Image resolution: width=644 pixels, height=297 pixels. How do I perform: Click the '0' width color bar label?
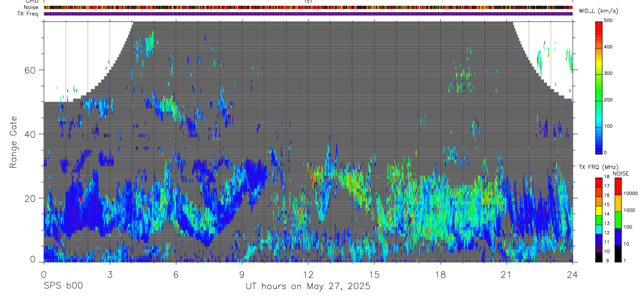pos(606,153)
